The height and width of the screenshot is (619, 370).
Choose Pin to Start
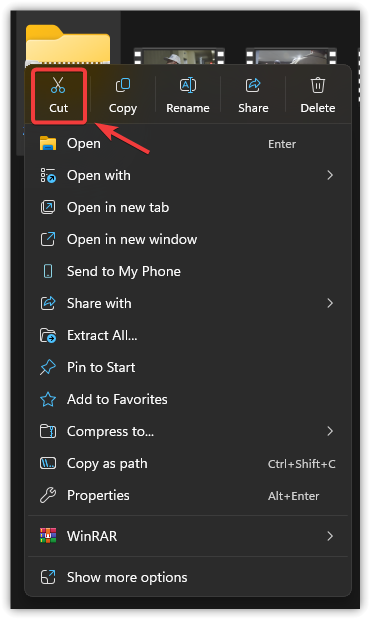[188, 368]
